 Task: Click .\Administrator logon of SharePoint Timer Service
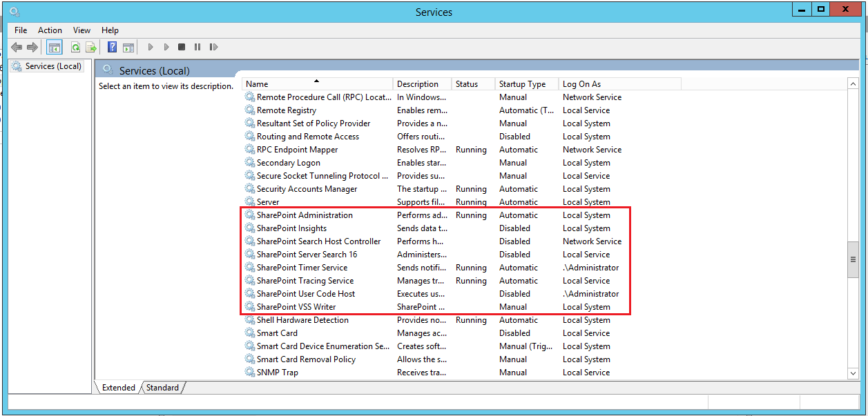tap(590, 268)
